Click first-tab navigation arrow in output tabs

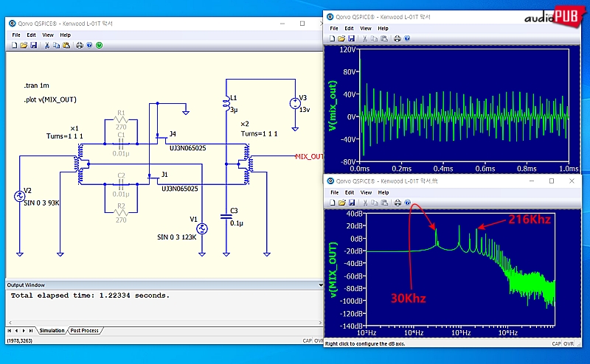10,331
